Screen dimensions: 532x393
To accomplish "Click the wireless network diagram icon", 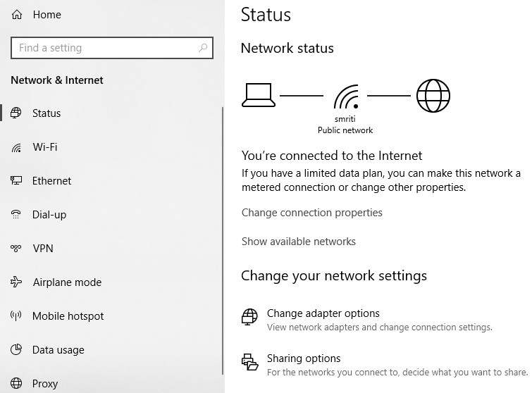I will click(345, 96).
